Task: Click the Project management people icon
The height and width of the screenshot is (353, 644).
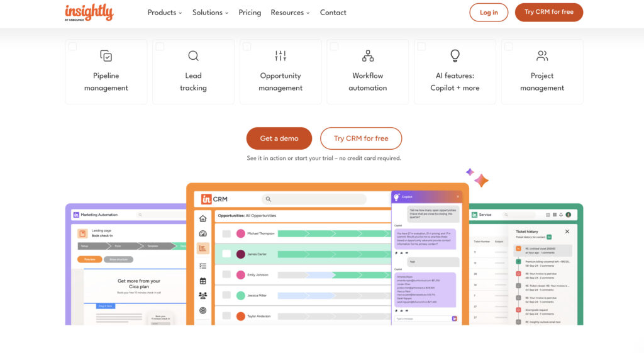Action: point(542,55)
